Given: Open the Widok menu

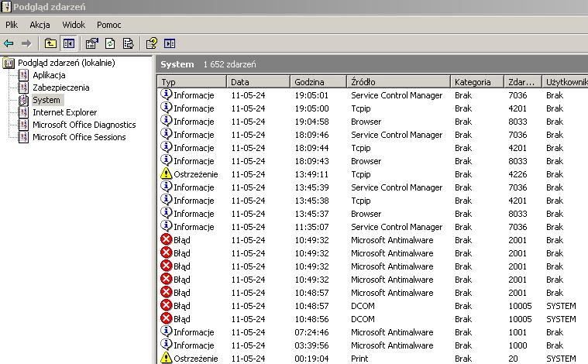Looking at the screenshot, I should tap(74, 25).
